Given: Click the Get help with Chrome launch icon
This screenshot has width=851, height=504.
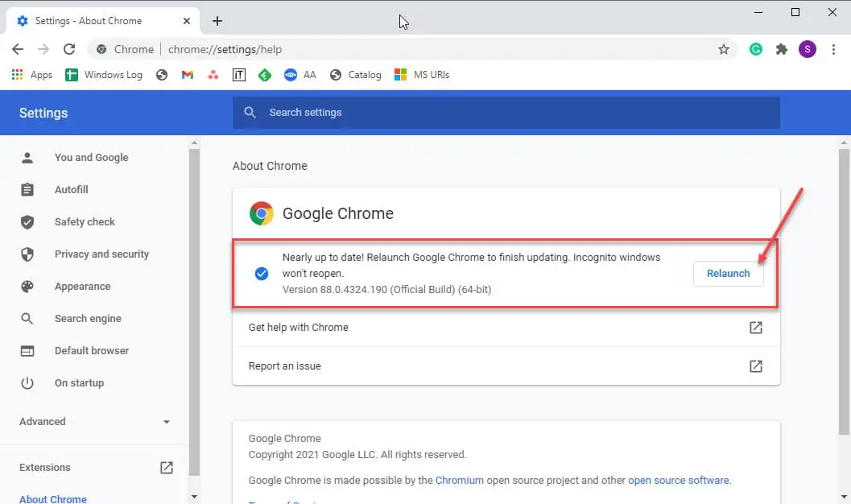Looking at the screenshot, I should (756, 328).
